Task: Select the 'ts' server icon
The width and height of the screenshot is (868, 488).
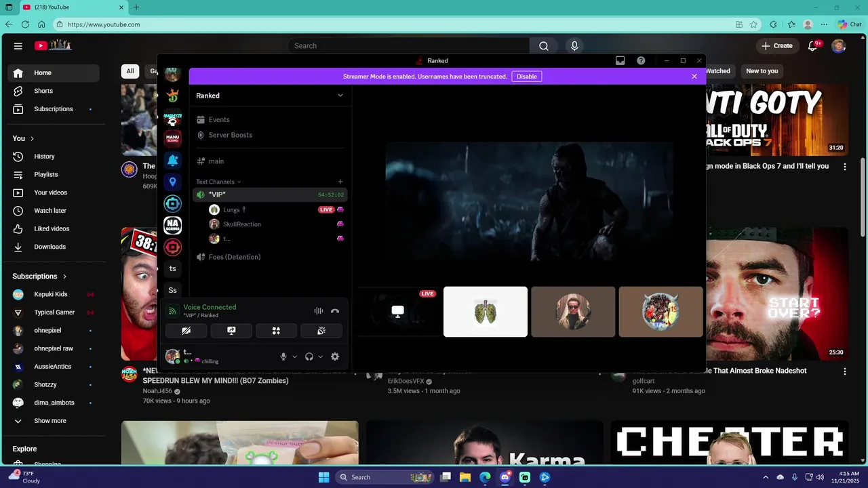Action: click(173, 268)
